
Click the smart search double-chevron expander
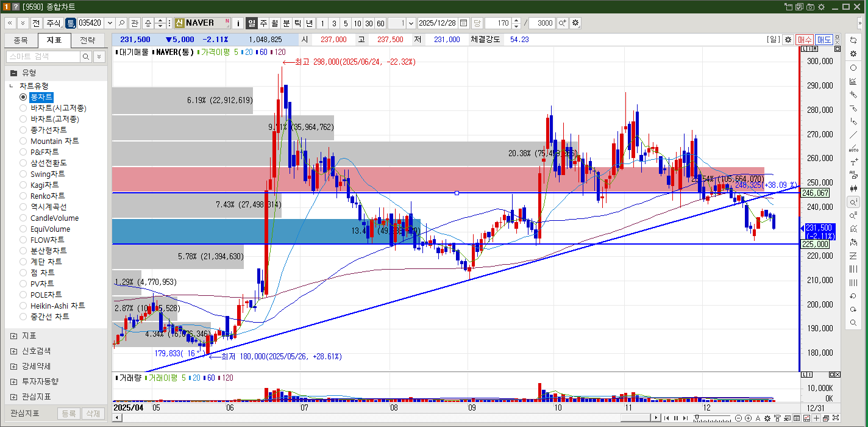[x=99, y=56]
